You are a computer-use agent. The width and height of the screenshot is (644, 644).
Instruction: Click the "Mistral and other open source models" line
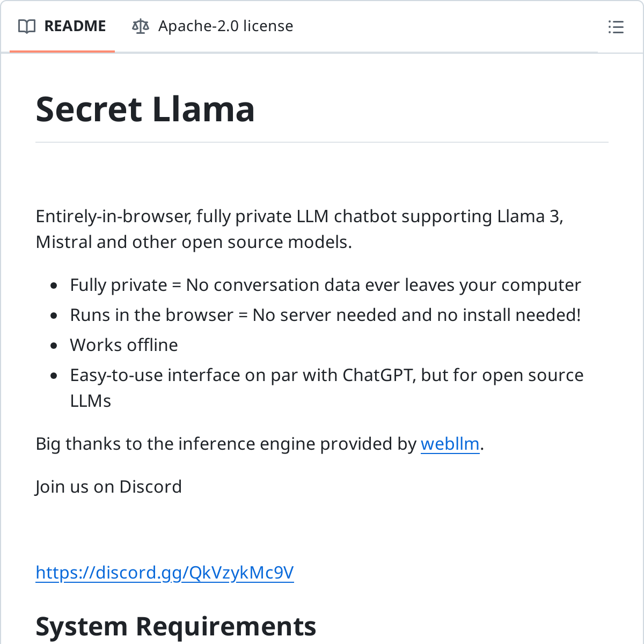point(194,242)
